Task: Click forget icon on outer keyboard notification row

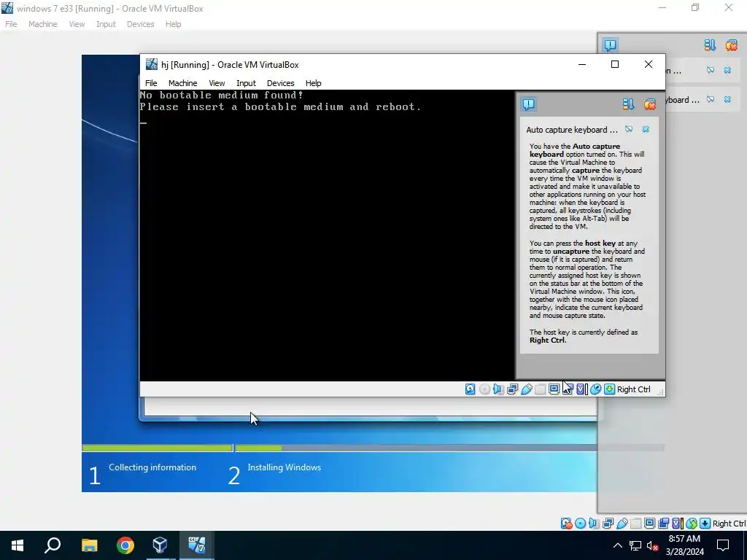Action: [x=711, y=99]
